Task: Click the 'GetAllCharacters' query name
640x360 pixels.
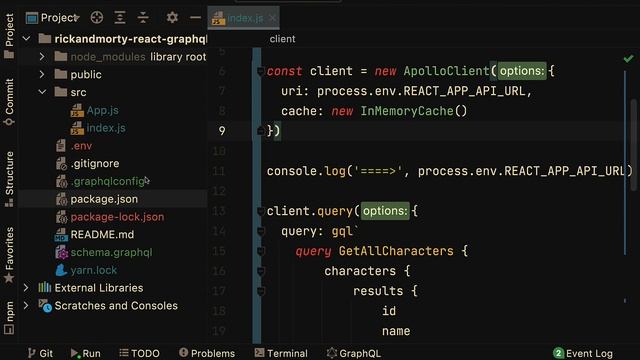Action: click(396, 251)
